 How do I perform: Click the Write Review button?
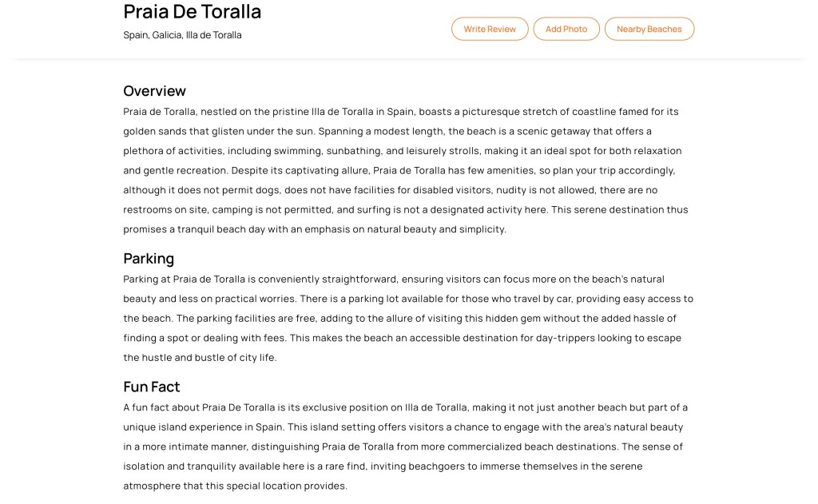coord(490,29)
